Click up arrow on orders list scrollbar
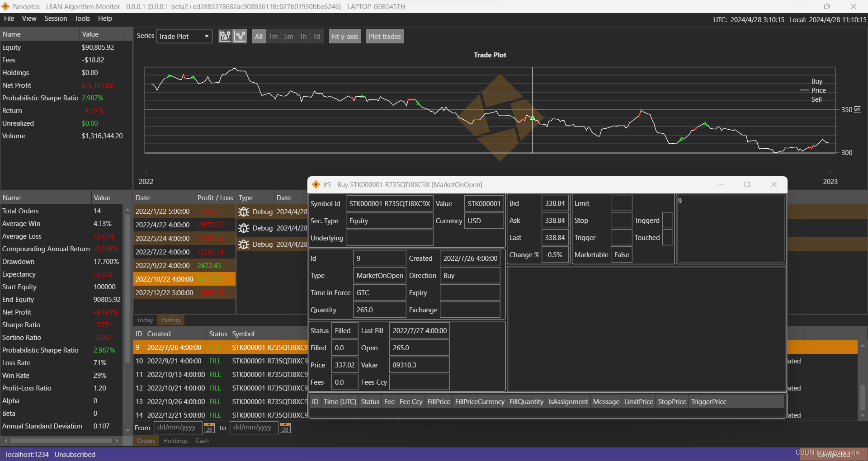The height and width of the screenshot is (461, 868). tap(863, 346)
